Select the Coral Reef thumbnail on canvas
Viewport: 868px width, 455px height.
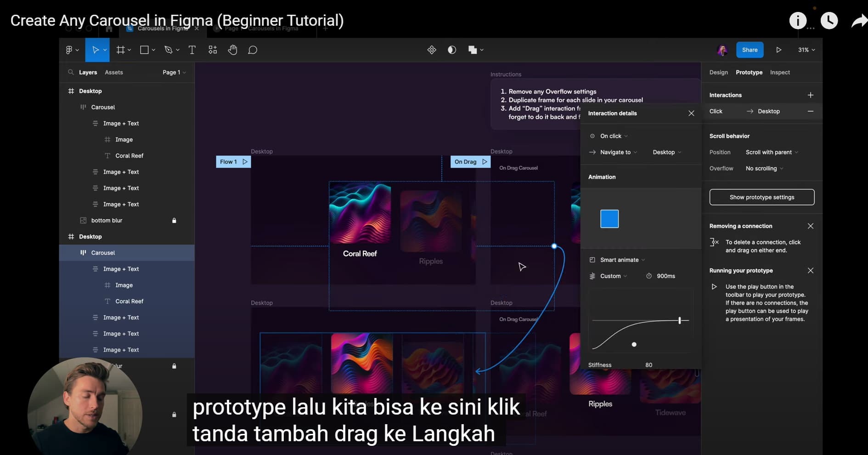point(360,214)
